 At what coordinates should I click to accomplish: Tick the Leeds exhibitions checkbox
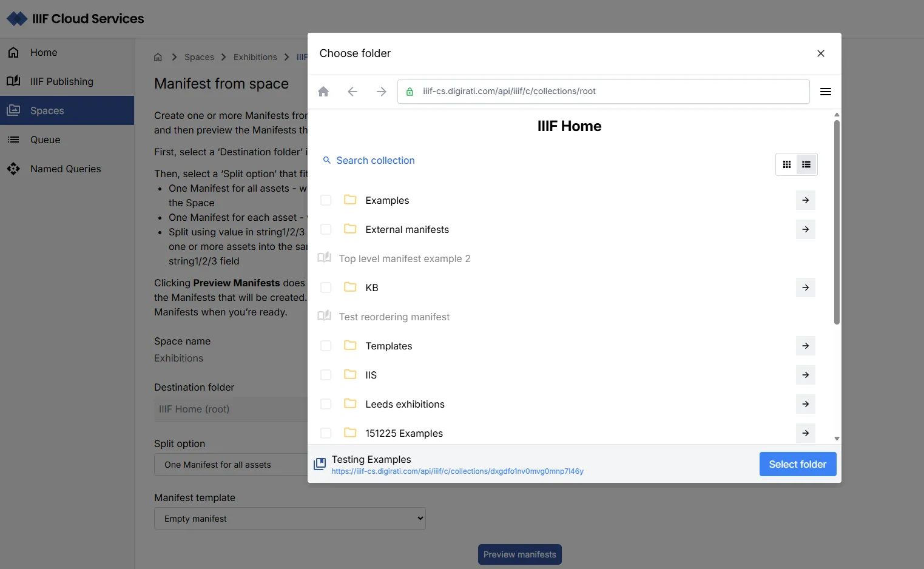coord(326,404)
